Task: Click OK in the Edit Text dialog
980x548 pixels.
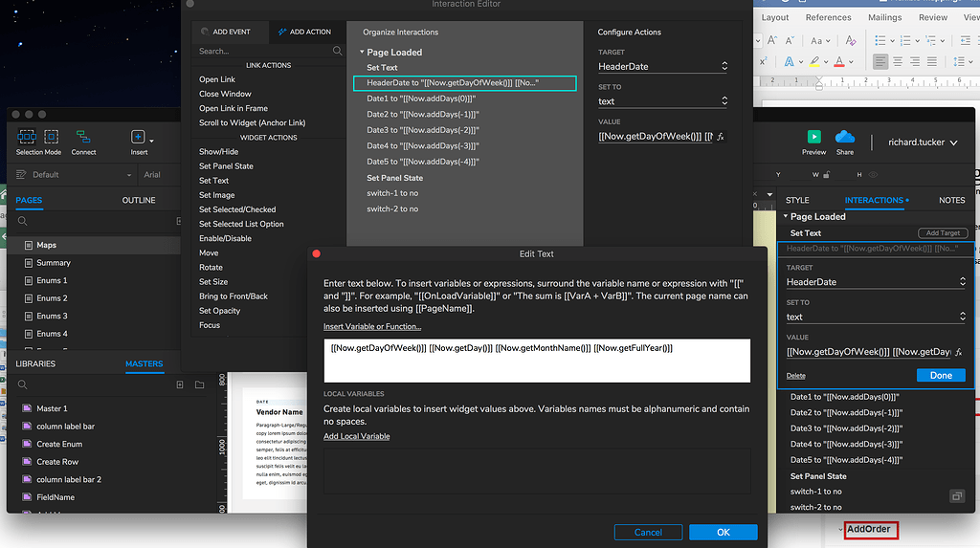Action: pyautogui.click(x=723, y=532)
